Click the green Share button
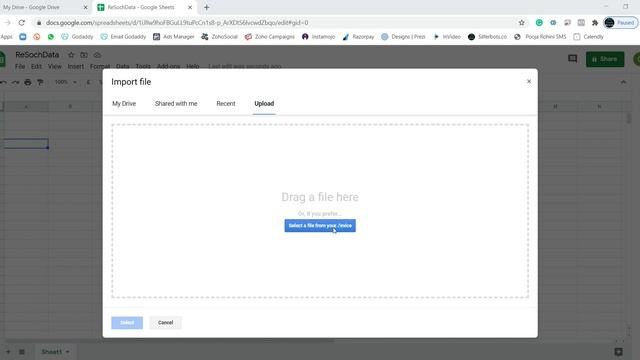Screen dimensions: 640x360 (605, 59)
